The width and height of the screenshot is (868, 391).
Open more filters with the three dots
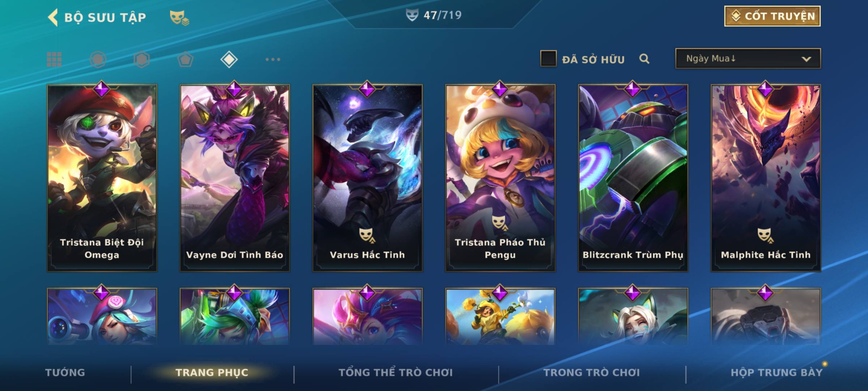click(x=273, y=59)
